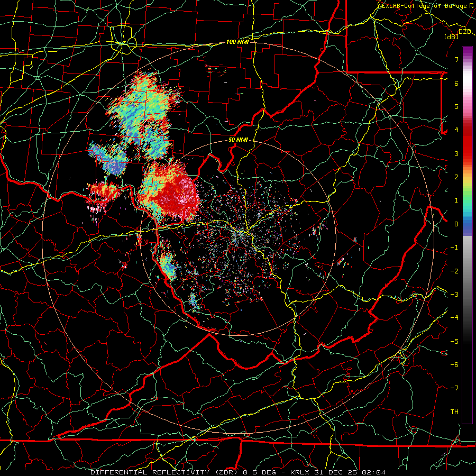
Task: Click the -3 value on the dB scale
Action: (454, 295)
